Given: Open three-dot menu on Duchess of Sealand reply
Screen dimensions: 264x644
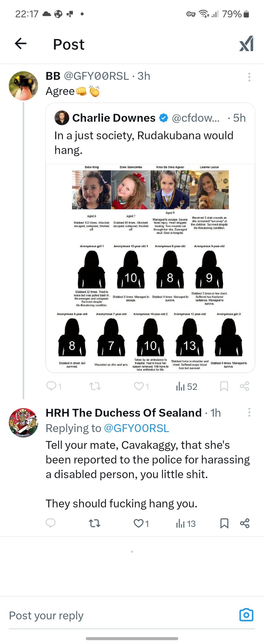Looking at the screenshot, I should (249, 412).
